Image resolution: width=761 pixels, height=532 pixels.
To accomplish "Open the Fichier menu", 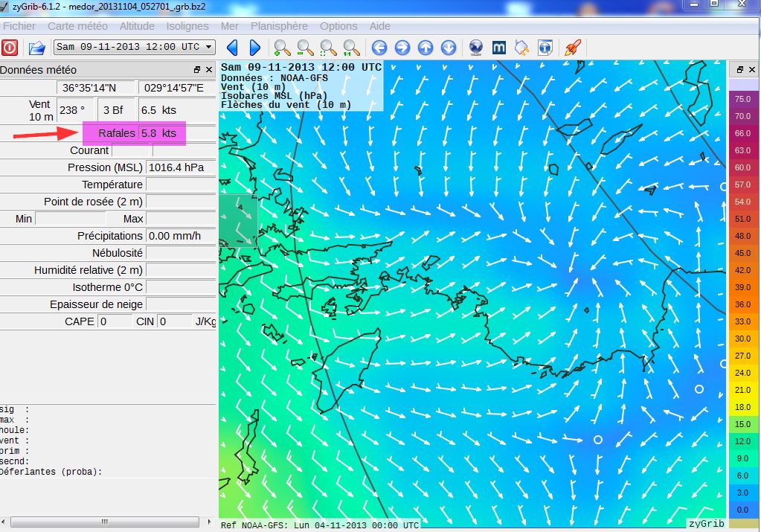I will (x=19, y=26).
